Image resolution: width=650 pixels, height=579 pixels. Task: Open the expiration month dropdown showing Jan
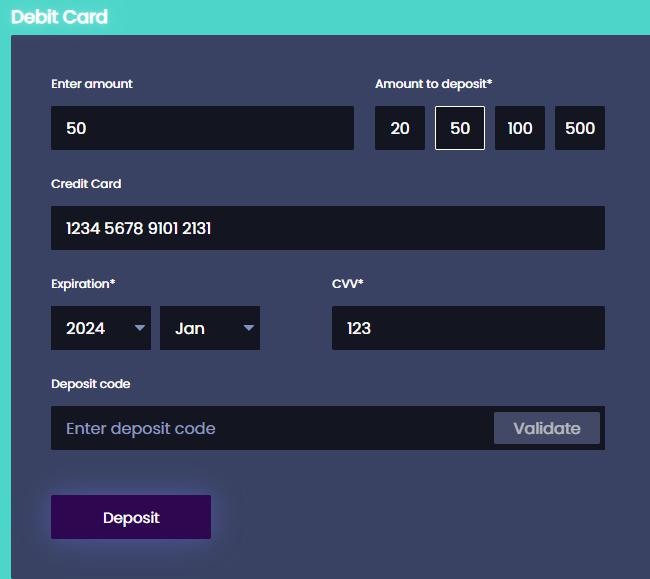coord(210,328)
